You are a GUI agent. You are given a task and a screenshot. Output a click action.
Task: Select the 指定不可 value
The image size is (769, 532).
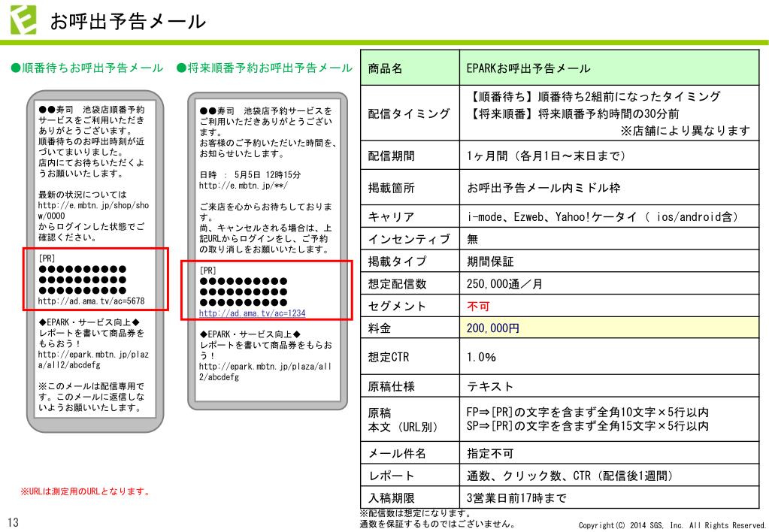point(490,453)
